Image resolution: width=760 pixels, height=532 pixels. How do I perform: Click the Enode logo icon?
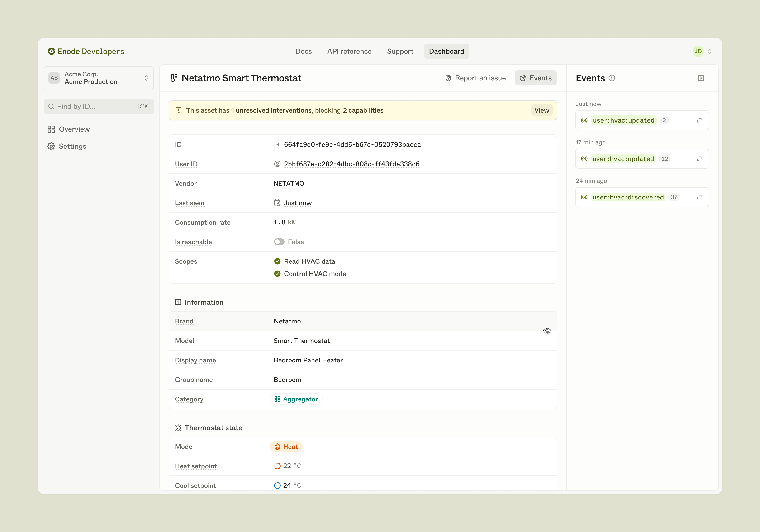coord(51,51)
